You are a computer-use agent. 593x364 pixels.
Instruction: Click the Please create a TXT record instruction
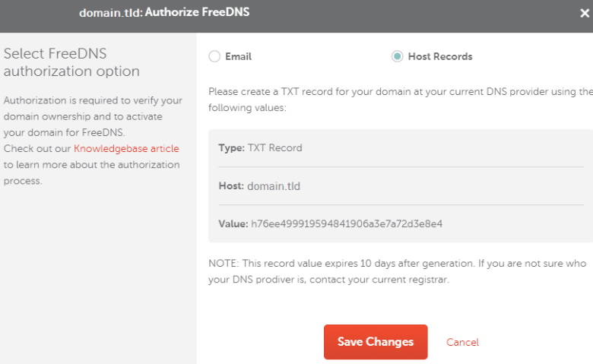[401, 100]
